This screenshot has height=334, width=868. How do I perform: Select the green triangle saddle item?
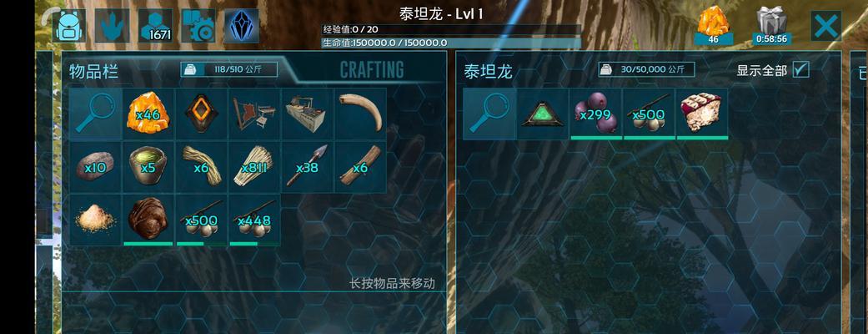point(543,114)
